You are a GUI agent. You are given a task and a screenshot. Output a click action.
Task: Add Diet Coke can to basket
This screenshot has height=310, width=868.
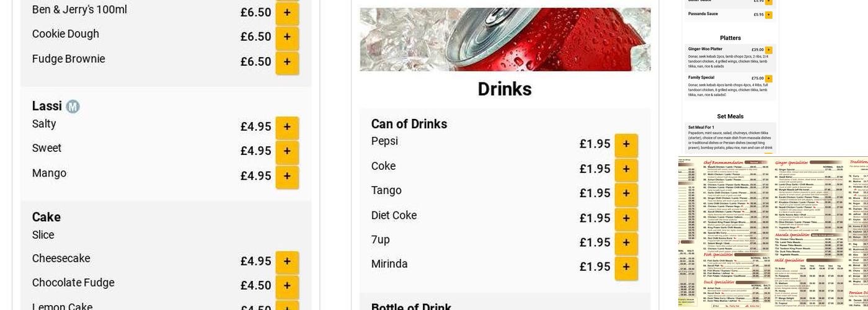tap(626, 218)
